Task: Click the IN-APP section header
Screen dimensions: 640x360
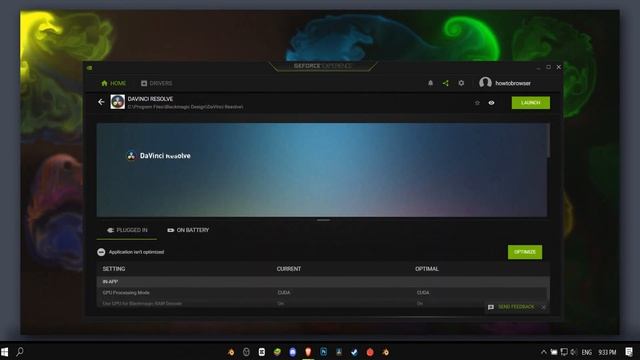Action: pos(323,282)
